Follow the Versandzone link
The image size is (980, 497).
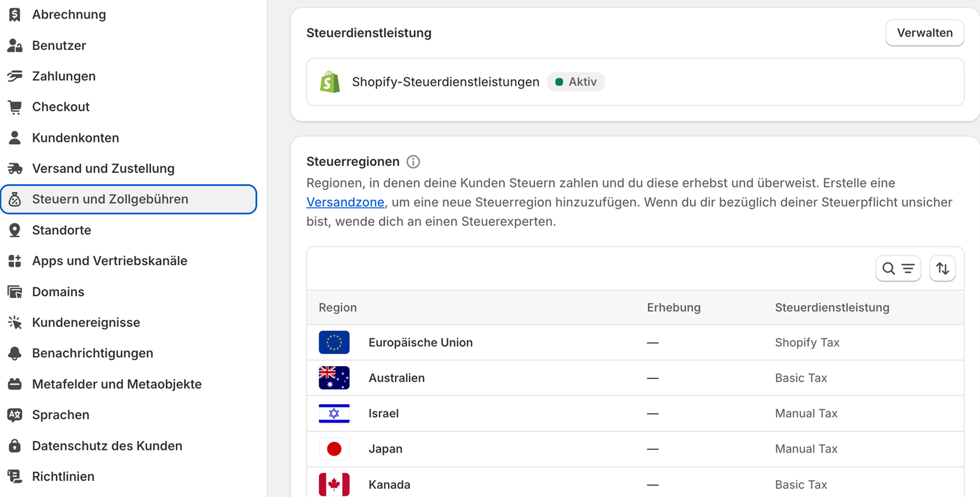(x=345, y=202)
